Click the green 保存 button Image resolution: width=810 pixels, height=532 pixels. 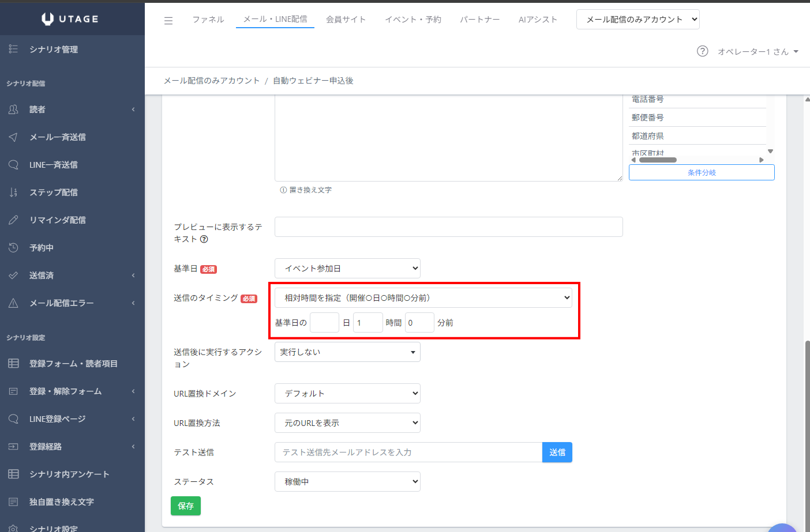[x=186, y=505]
